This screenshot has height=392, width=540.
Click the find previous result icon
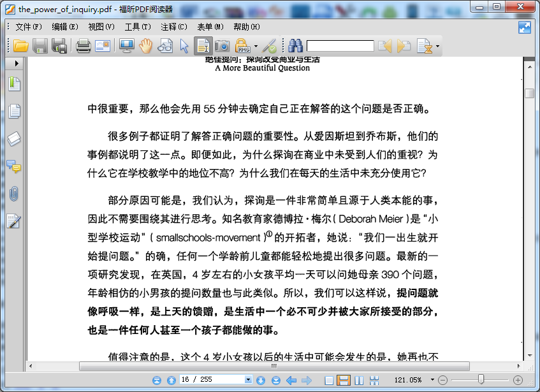coord(384,46)
